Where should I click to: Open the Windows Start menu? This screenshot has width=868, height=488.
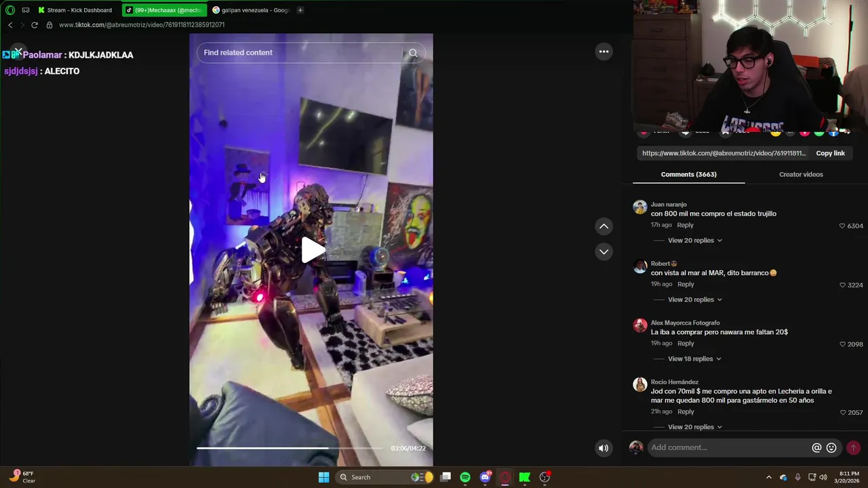(323, 478)
